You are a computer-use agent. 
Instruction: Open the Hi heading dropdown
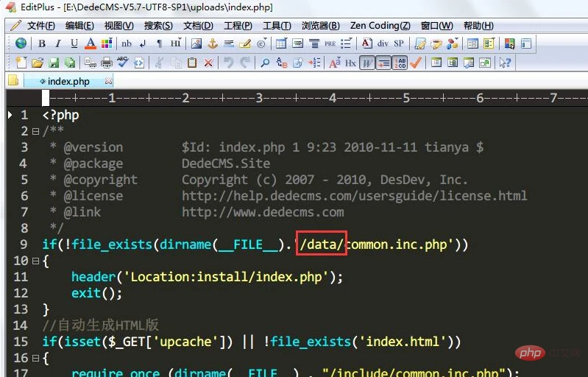point(175,43)
